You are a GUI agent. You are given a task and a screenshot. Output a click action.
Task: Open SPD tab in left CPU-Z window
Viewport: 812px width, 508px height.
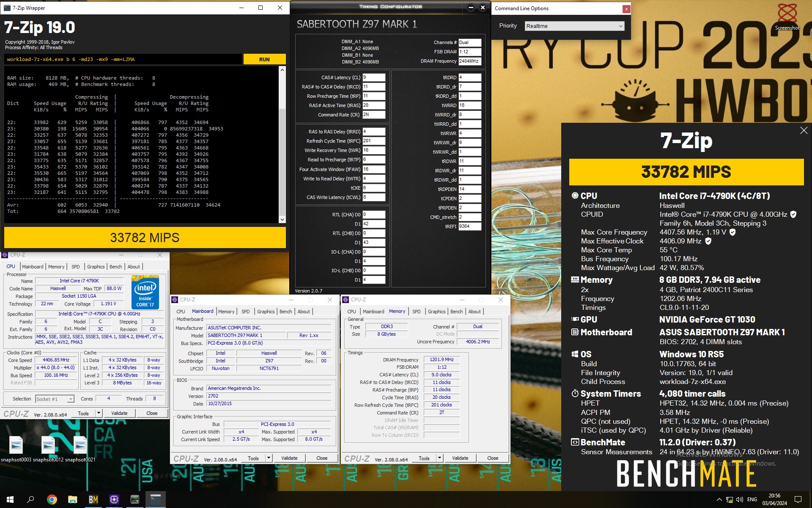[76, 267]
